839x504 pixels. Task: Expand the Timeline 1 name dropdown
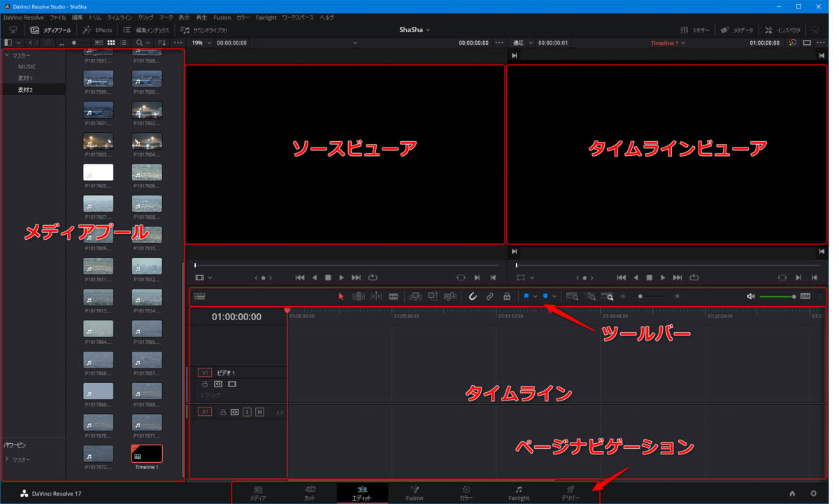coord(668,43)
